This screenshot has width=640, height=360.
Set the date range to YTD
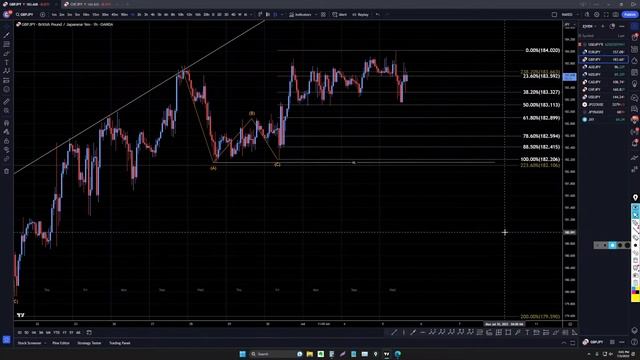tap(56, 333)
